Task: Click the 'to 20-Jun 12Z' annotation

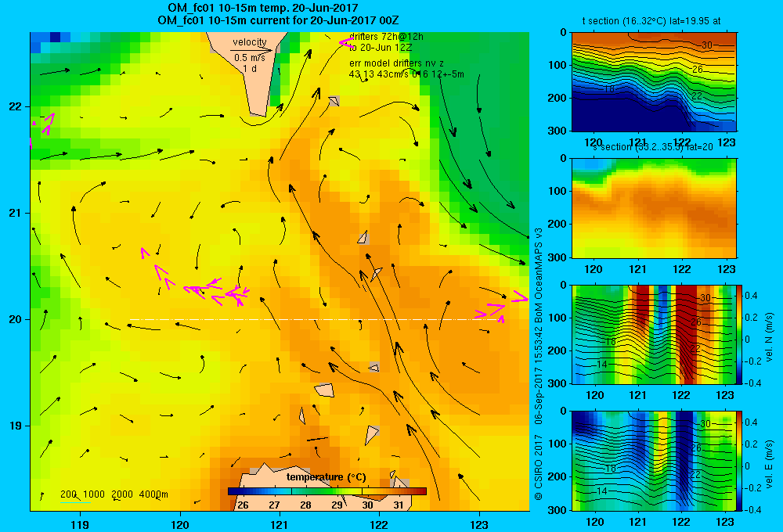Action: pyautogui.click(x=380, y=48)
